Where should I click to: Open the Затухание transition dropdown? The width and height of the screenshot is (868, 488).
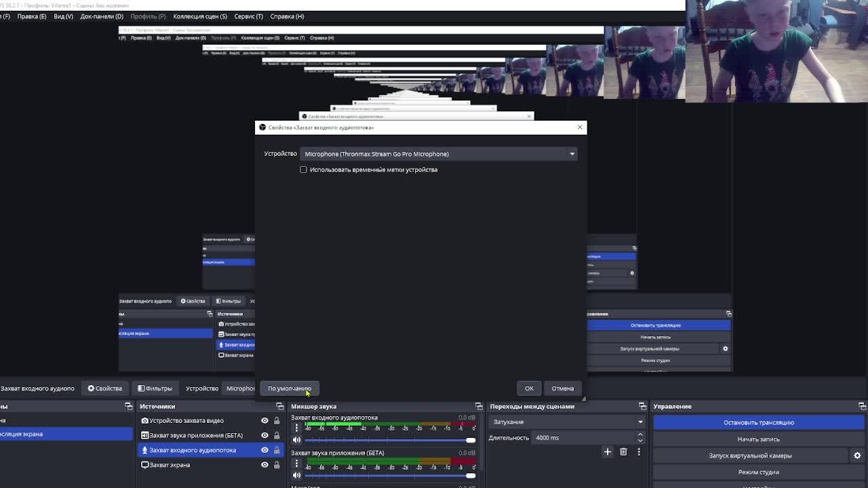click(x=567, y=422)
